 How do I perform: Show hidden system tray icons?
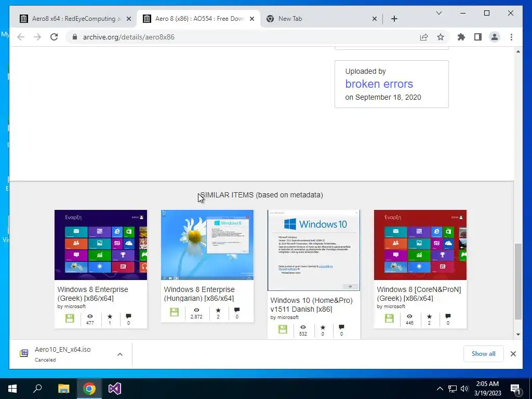(440, 389)
